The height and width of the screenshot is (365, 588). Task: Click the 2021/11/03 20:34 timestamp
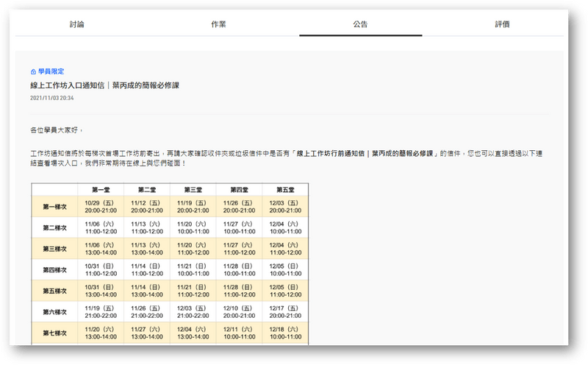point(52,98)
